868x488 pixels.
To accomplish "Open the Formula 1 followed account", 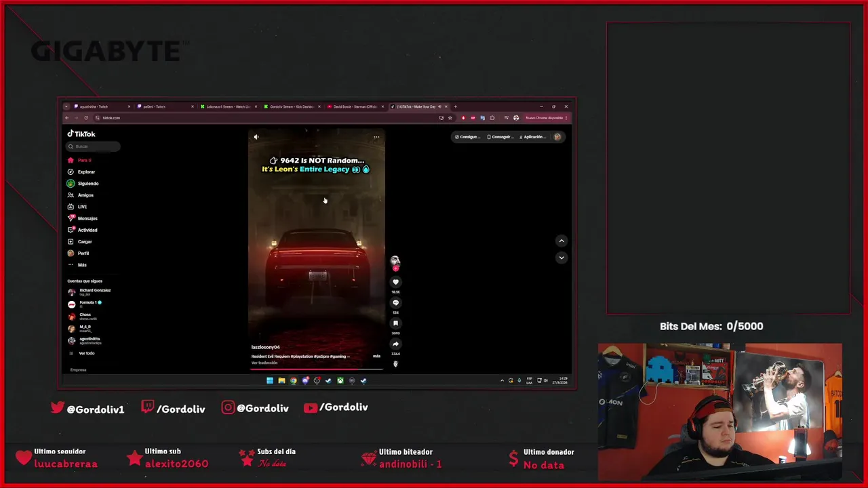I will (85, 304).
